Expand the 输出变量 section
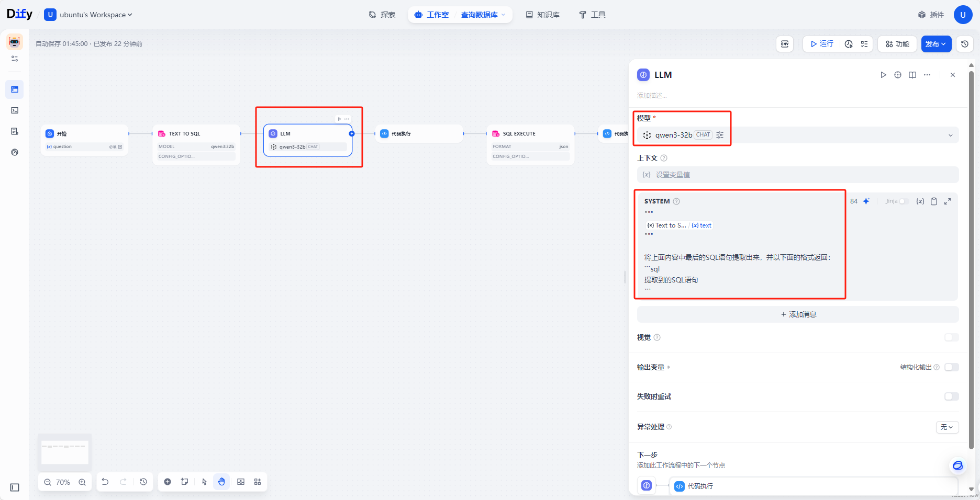 (653, 367)
